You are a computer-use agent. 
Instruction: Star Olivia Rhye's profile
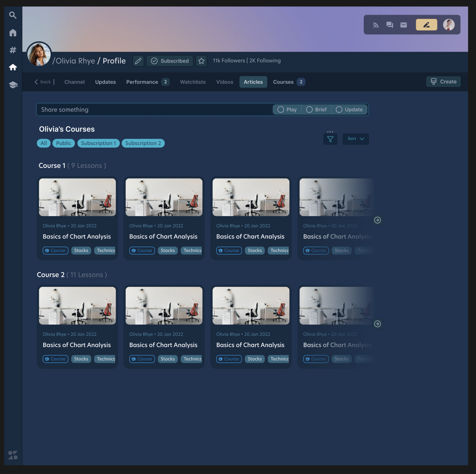tap(201, 61)
